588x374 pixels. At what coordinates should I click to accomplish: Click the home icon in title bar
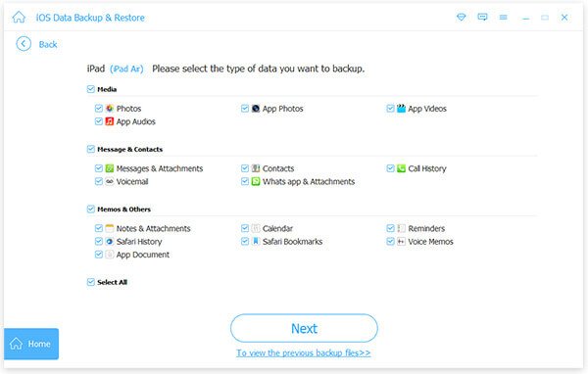tap(19, 18)
